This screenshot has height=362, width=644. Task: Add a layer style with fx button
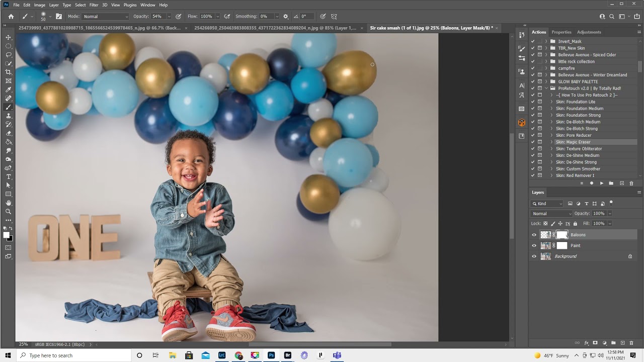tap(587, 343)
